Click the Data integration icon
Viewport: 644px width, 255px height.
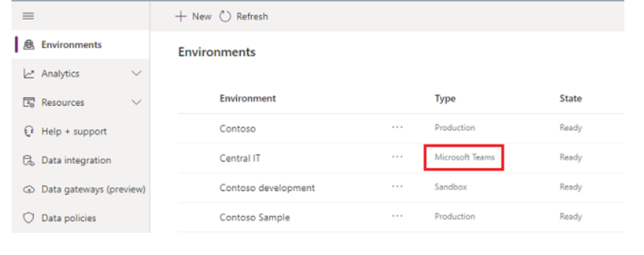point(29,160)
